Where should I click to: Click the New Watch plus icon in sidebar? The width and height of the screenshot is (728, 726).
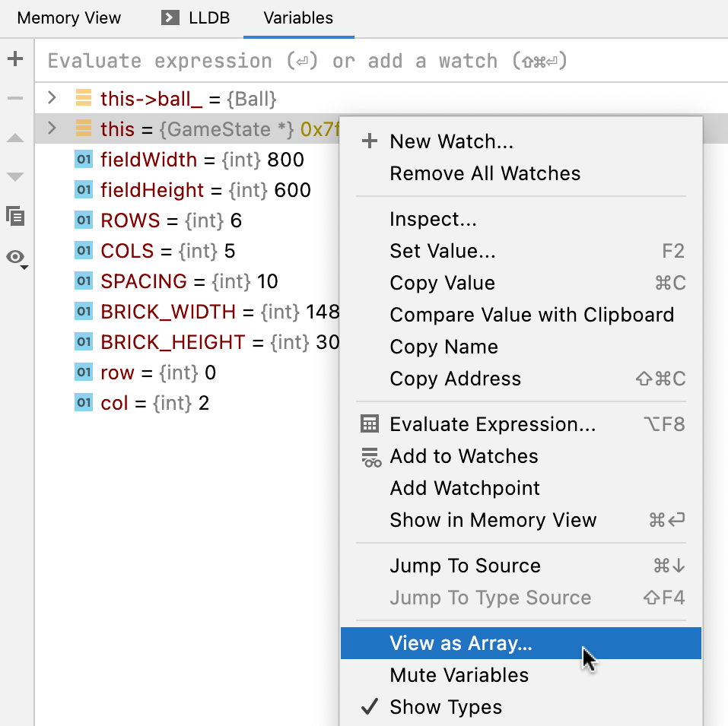click(15, 59)
